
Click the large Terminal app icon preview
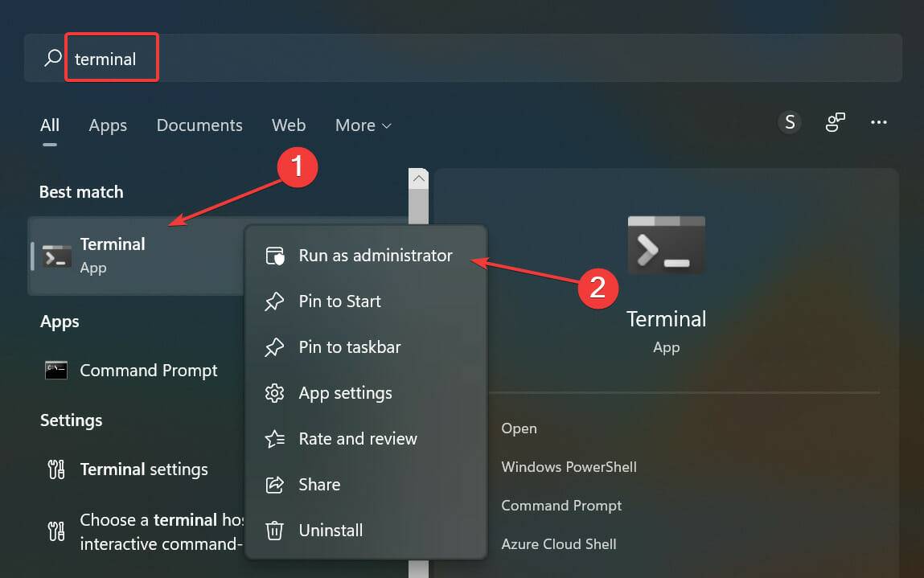click(x=666, y=244)
